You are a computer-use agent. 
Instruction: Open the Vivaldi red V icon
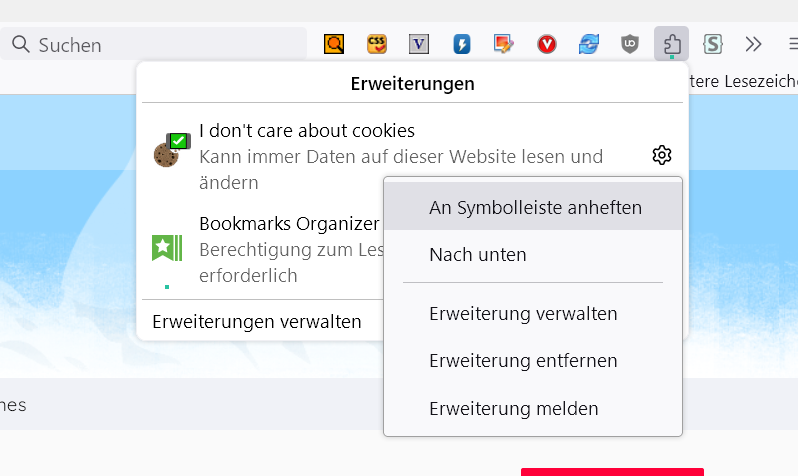point(546,44)
